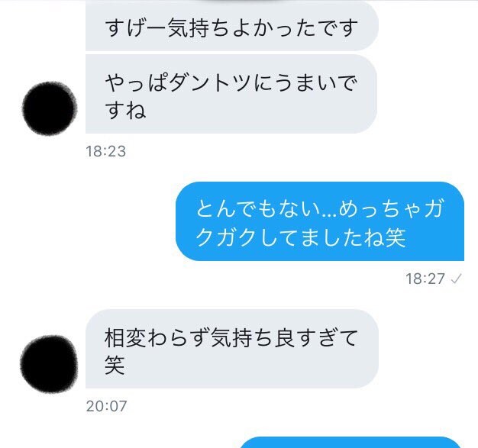Tap the partially visible blue bubble at the bottom

(350, 442)
